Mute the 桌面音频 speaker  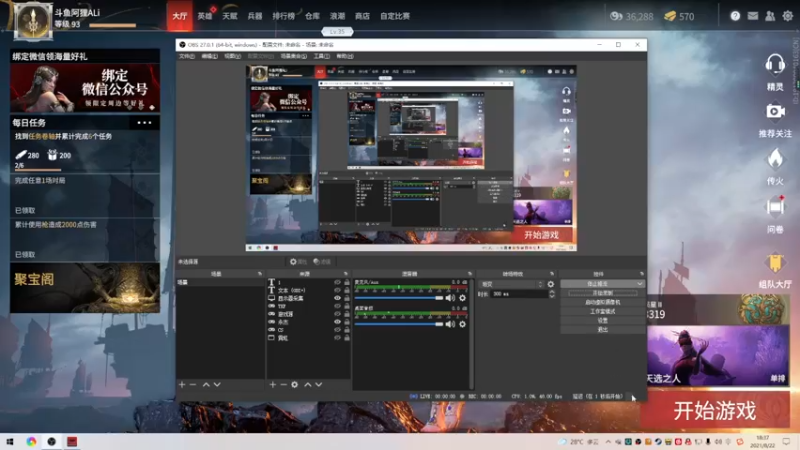450,324
